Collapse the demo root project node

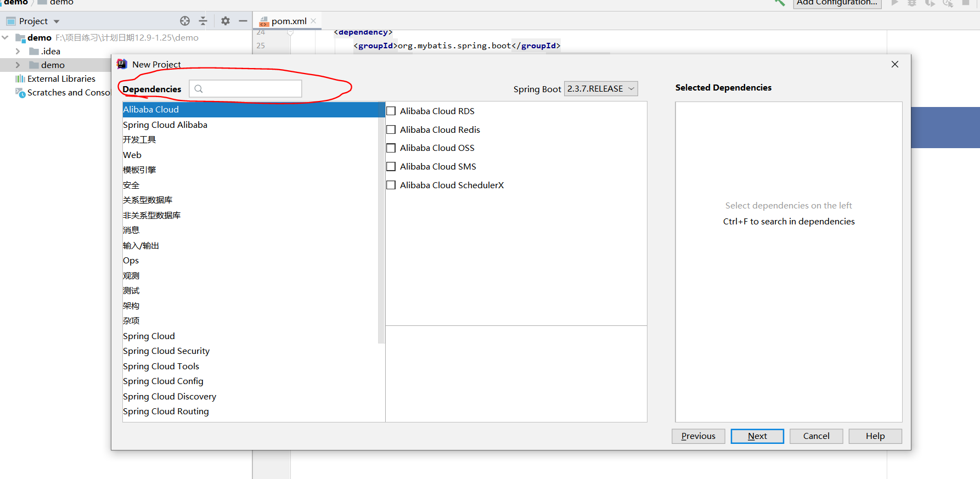pyautogui.click(x=5, y=37)
